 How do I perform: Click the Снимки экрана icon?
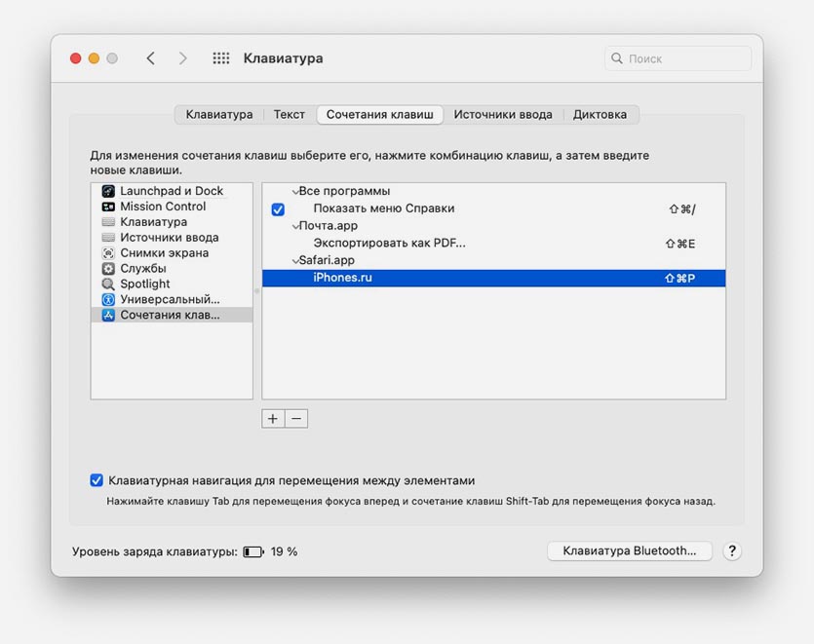tap(108, 253)
